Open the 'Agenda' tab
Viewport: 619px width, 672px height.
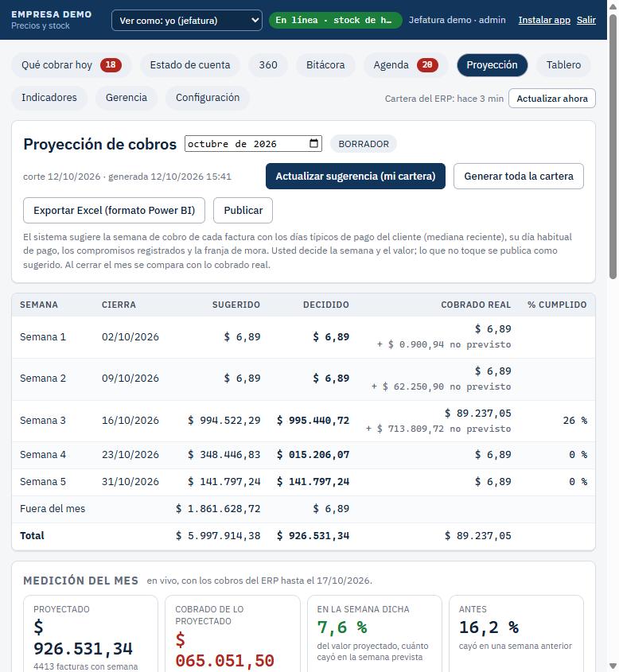coord(406,65)
